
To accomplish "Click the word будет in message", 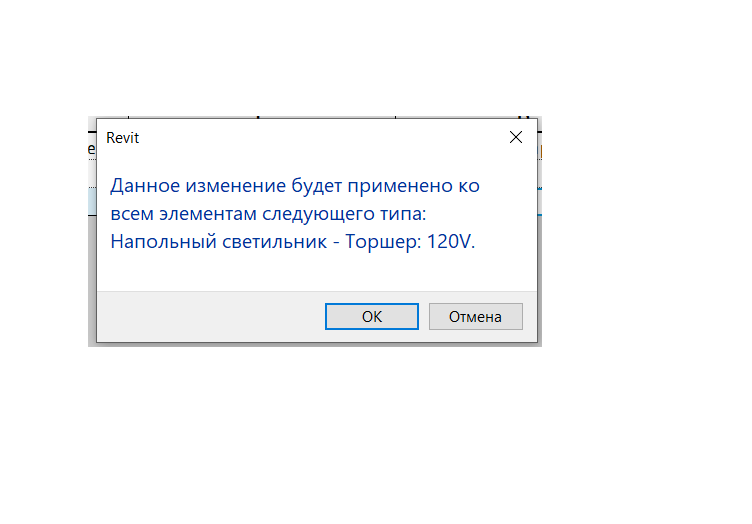I will [x=317, y=186].
